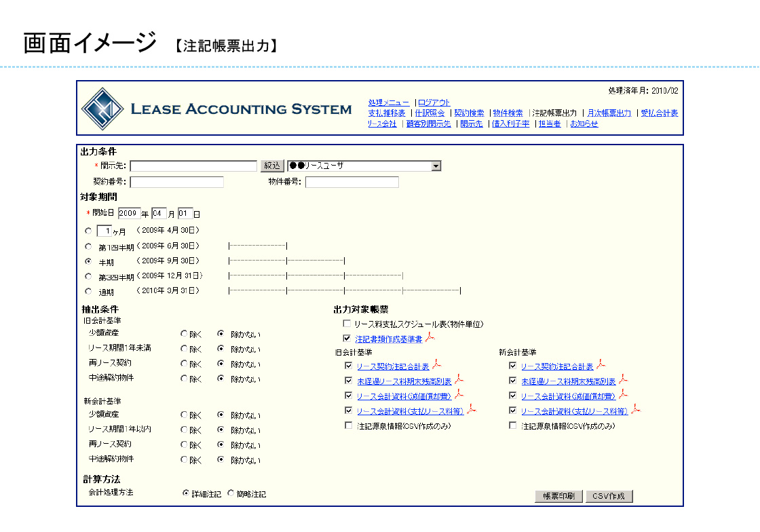Choose 除く for 新会計基準 少額資産
The width and height of the screenshot is (760, 532).
click(184, 415)
